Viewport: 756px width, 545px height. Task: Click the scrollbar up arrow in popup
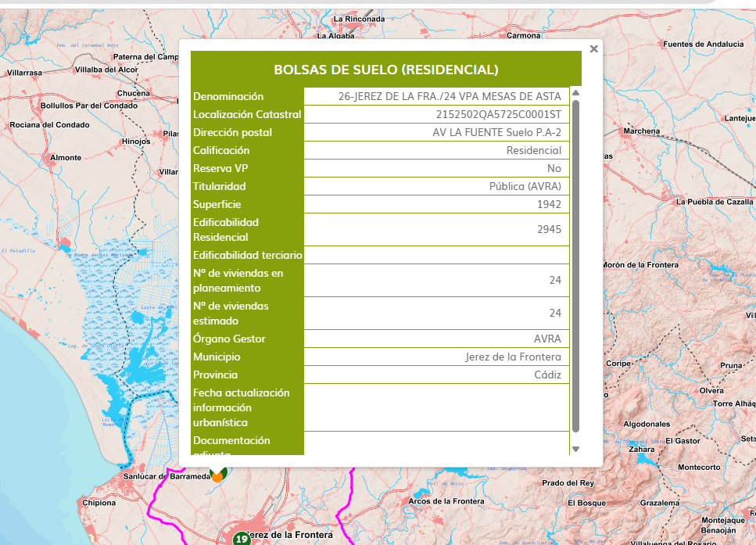pyautogui.click(x=576, y=92)
